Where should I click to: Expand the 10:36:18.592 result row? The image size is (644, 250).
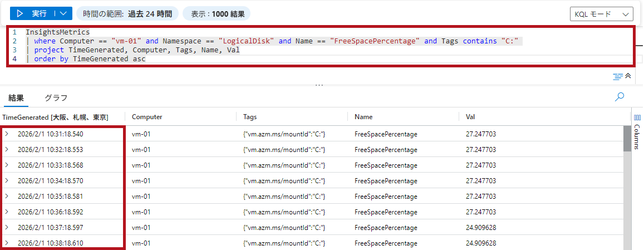click(7, 212)
